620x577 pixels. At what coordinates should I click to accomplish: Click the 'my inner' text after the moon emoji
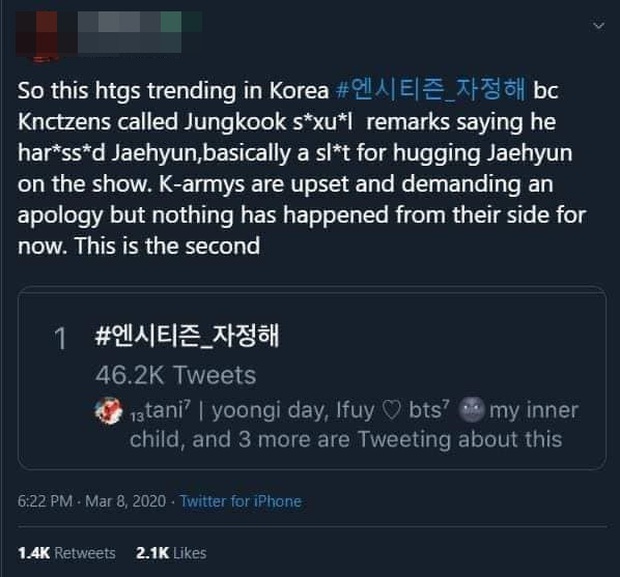[534, 411]
